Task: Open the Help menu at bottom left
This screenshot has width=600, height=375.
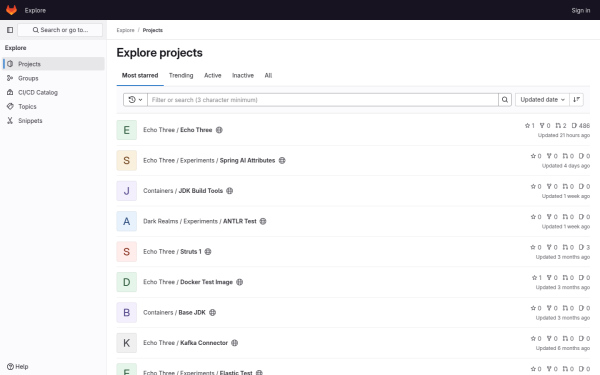Action: point(18,367)
